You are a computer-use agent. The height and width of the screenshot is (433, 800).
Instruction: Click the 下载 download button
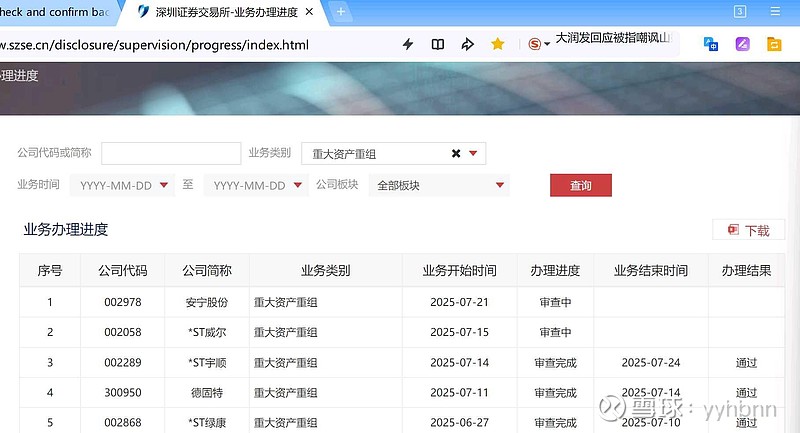coord(748,230)
